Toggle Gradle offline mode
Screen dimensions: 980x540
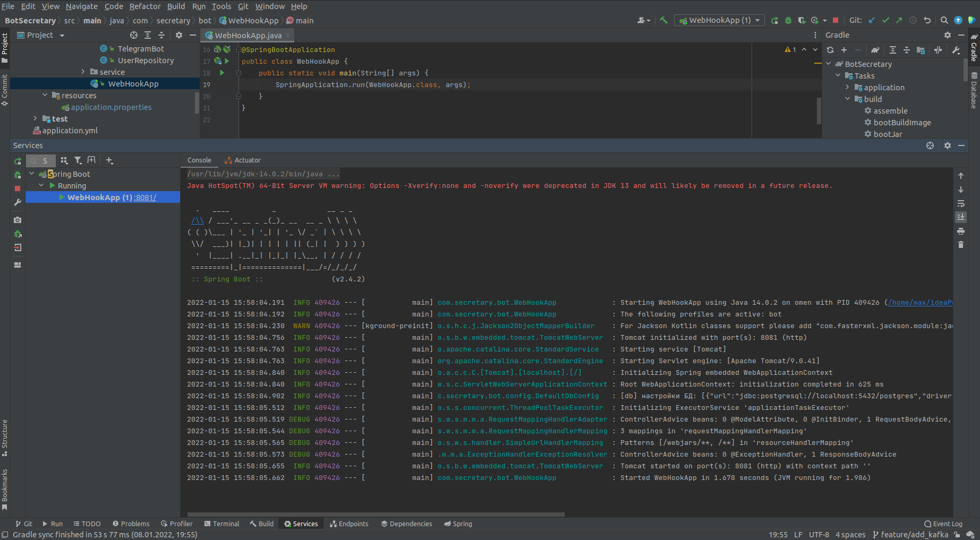938,50
